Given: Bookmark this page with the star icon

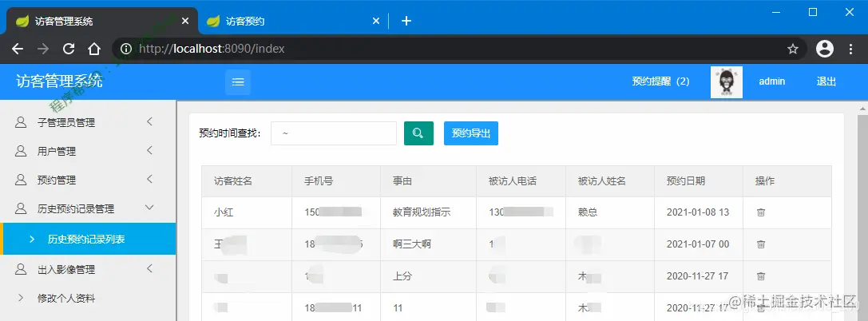Looking at the screenshot, I should point(793,49).
